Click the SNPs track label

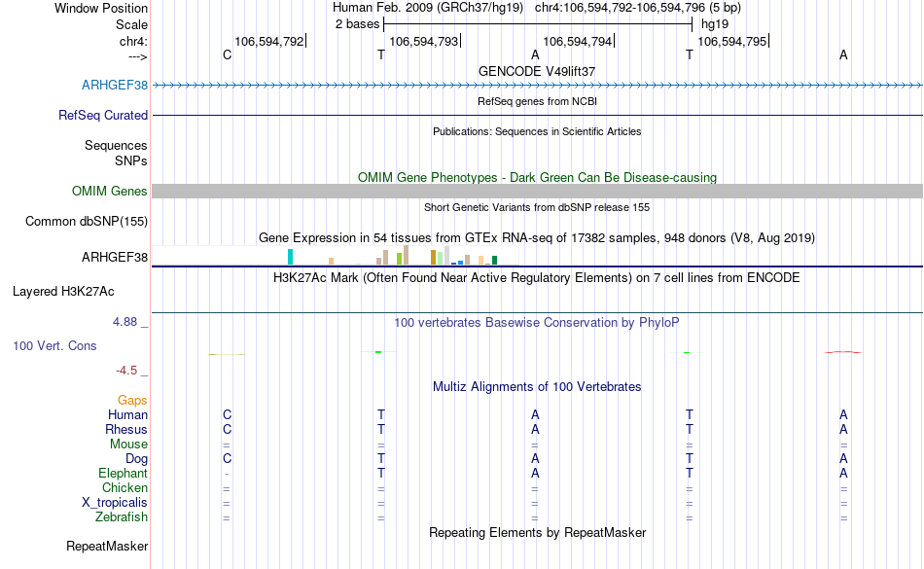pyautogui.click(x=131, y=160)
